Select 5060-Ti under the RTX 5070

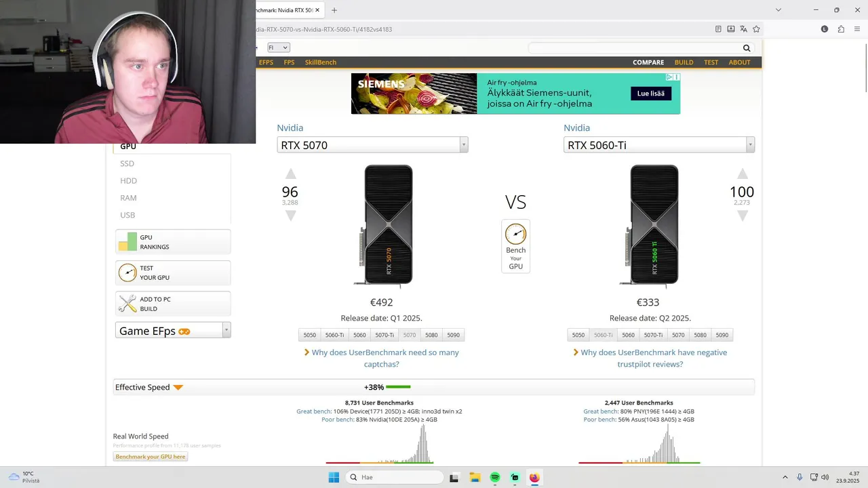click(334, 335)
